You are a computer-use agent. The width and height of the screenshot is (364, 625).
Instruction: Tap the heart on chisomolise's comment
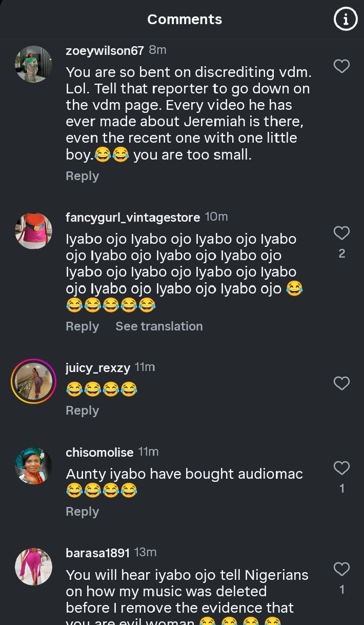[341, 468]
